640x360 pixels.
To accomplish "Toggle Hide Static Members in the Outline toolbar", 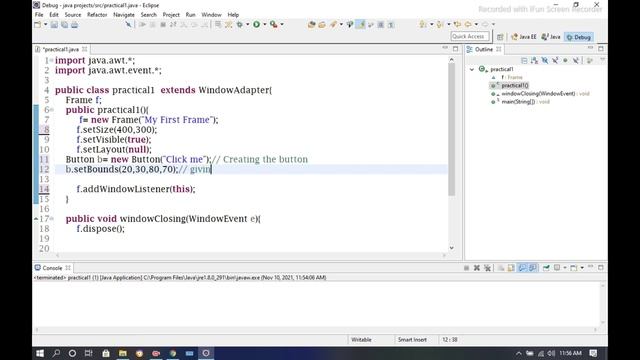I will [555, 61].
